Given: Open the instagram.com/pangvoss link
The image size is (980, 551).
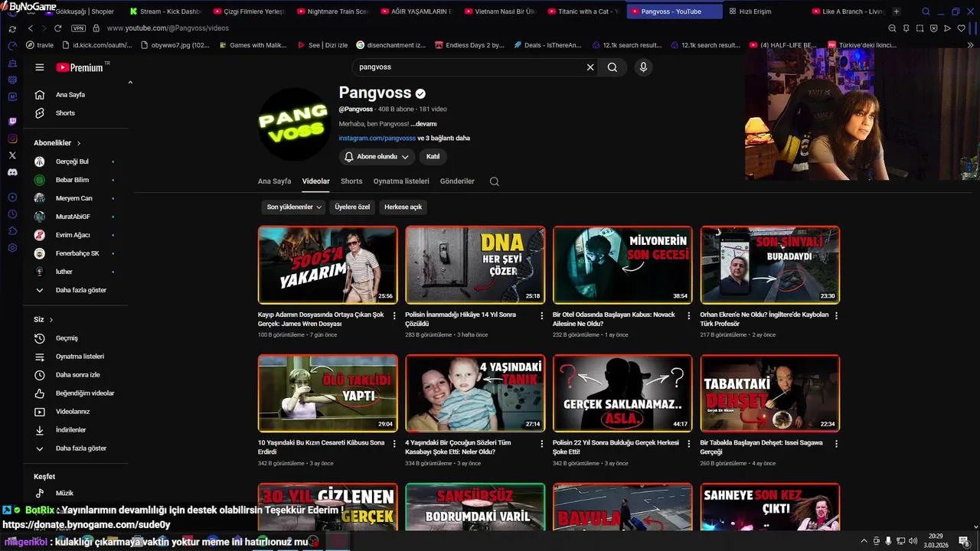Looking at the screenshot, I should click(x=377, y=139).
